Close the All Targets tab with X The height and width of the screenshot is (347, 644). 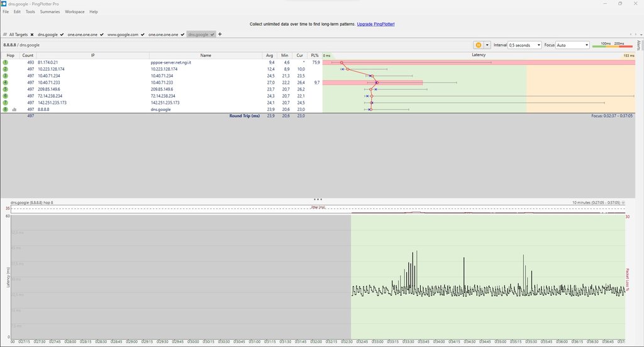click(32, 34)
